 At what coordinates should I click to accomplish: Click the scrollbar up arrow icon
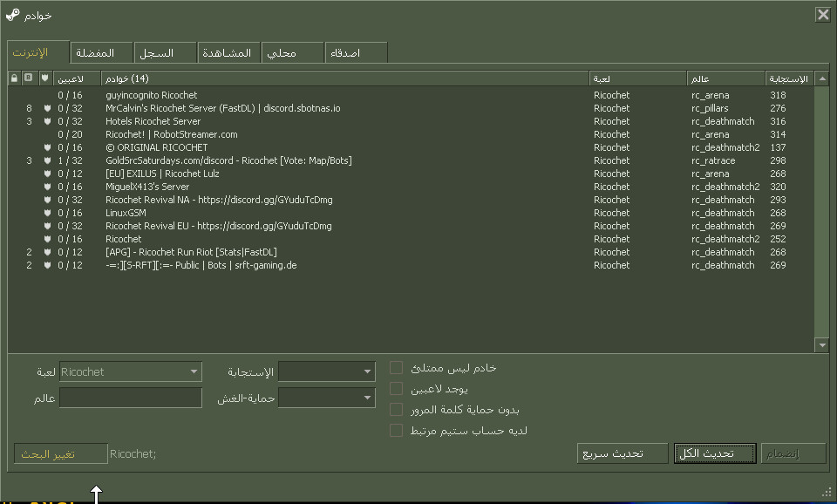[x=821, y=78]
